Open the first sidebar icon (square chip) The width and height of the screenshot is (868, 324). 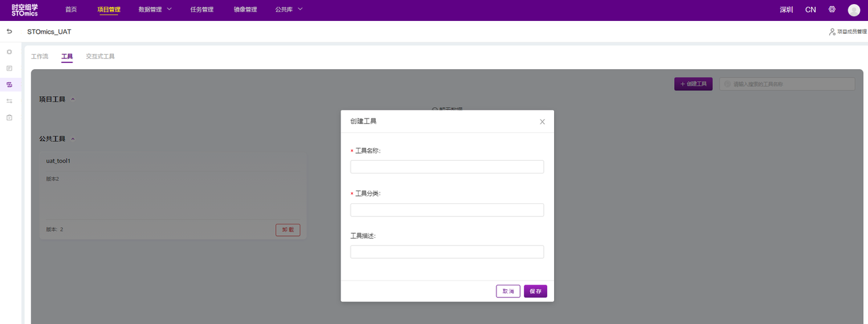(9, 52)
